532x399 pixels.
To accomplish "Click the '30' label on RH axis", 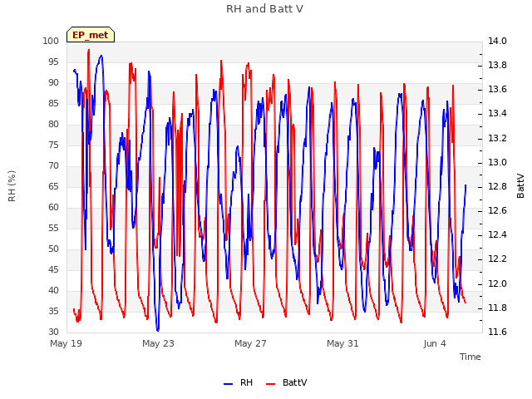I will (x=53, y=332).
